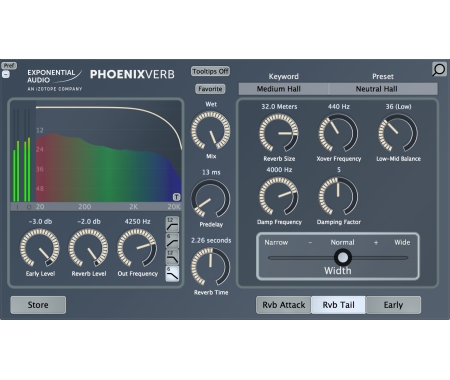Click the Out Frequency knob
450x380 pixels.
coord(137,248)
